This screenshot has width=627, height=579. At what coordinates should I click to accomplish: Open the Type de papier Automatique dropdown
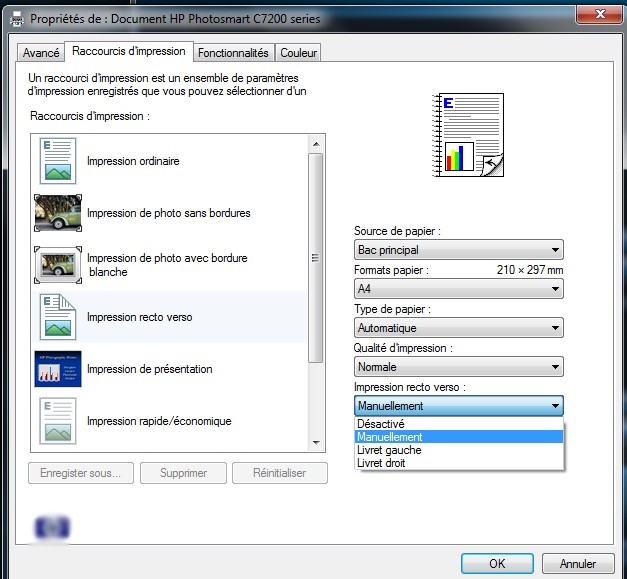(459, 328)
